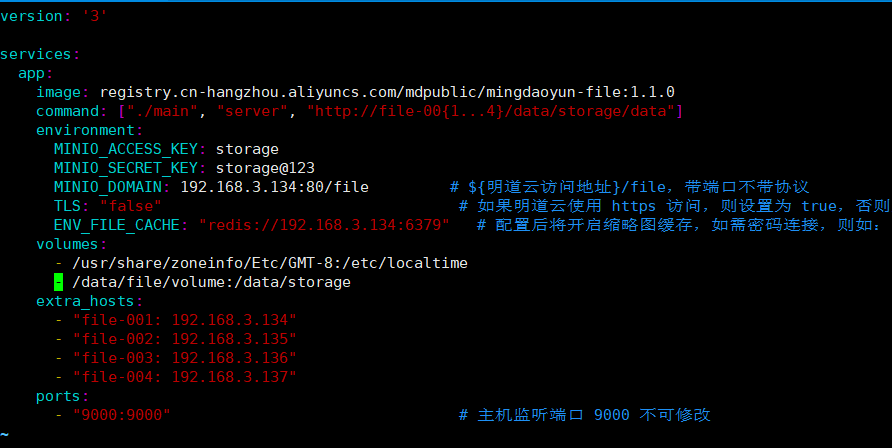Place cursor on the services keyword
Screen dimensions: 892x448
tap(36, 54)
